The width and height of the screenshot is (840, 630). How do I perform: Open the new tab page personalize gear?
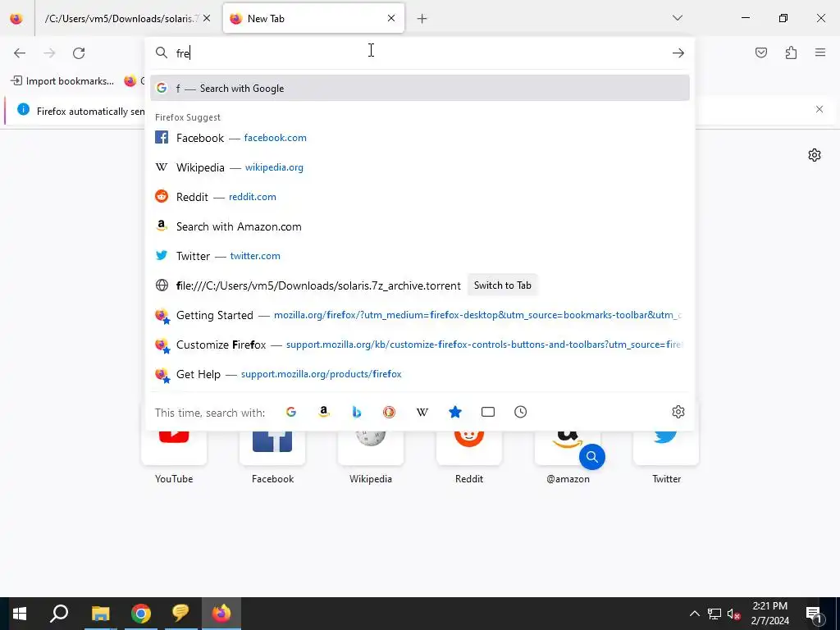click(x=815, y=155)
